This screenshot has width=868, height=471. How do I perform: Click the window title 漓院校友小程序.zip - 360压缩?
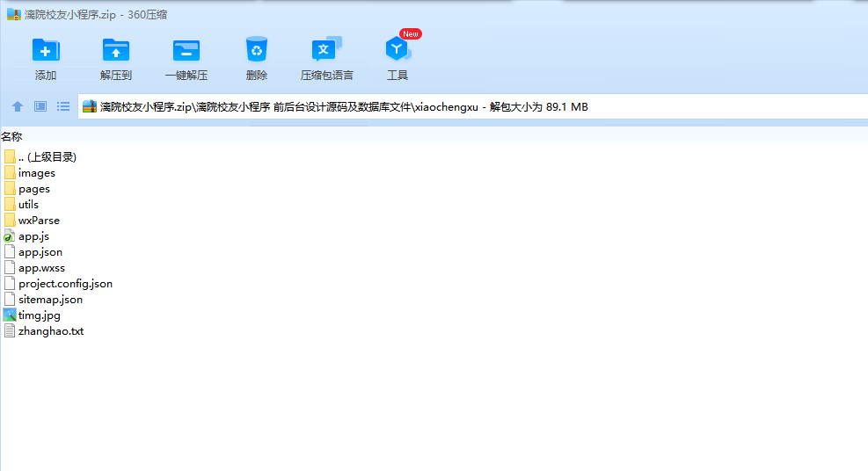[96, 14]
